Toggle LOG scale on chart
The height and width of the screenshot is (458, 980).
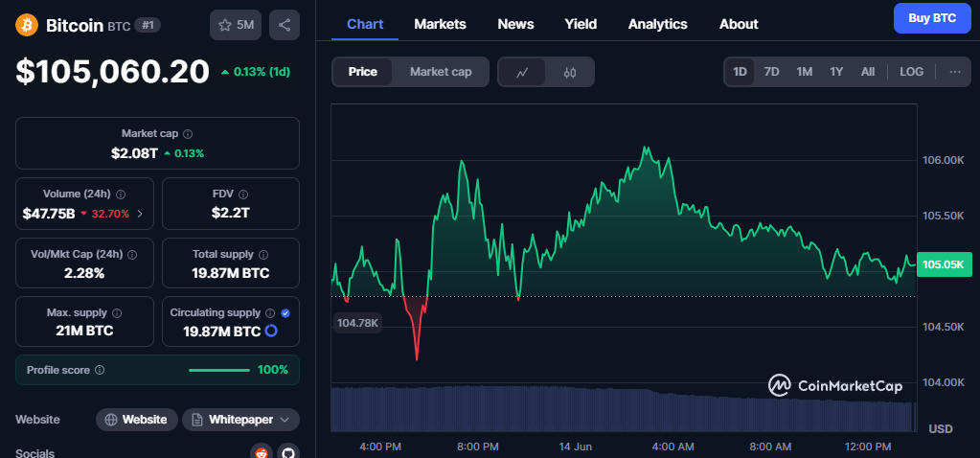coord(911,72)
